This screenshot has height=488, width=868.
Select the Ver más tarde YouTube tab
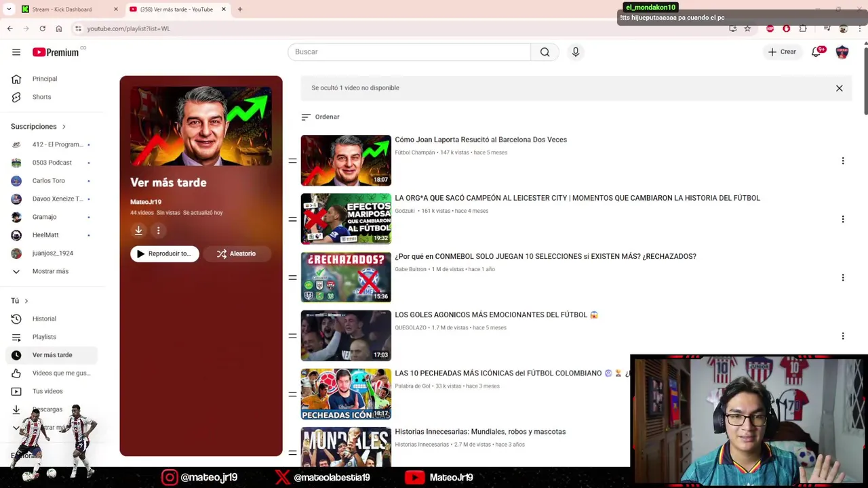pos(176,9)
